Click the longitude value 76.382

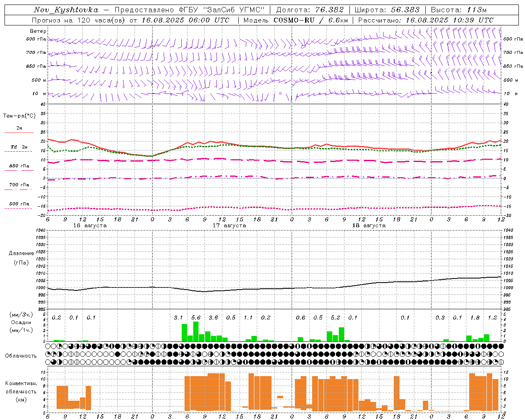coord(329,10)
